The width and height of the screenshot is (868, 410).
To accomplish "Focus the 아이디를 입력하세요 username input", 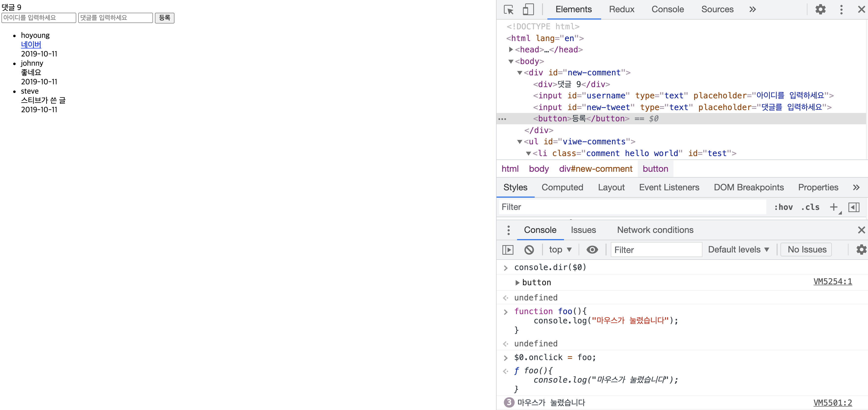I will pyautogui.click(x=39, y=18).
